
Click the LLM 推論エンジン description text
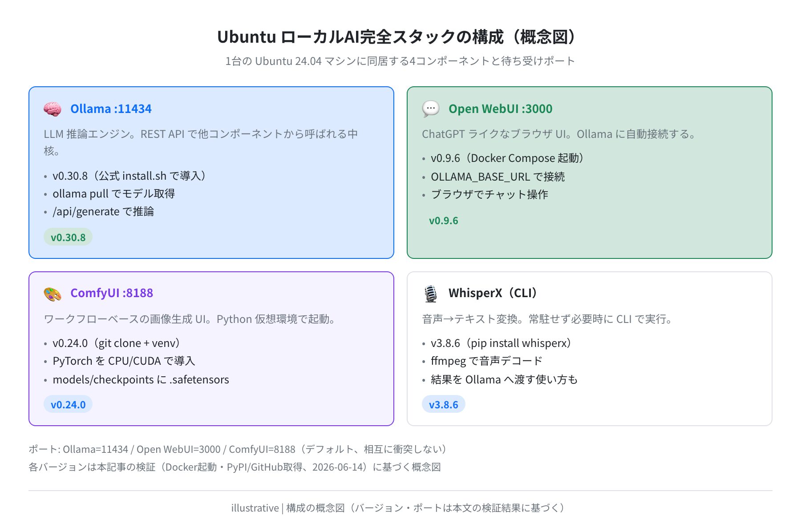click(x=201, y=142)
